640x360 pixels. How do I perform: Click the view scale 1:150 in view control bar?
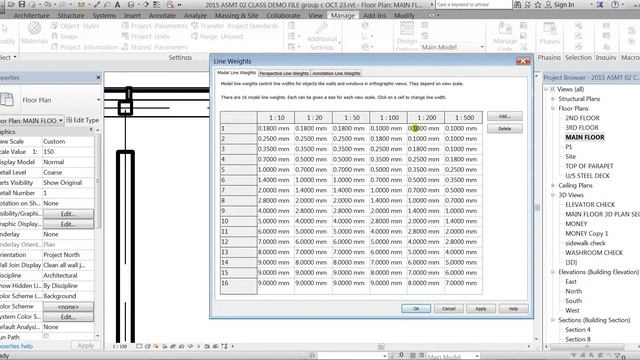120,346
